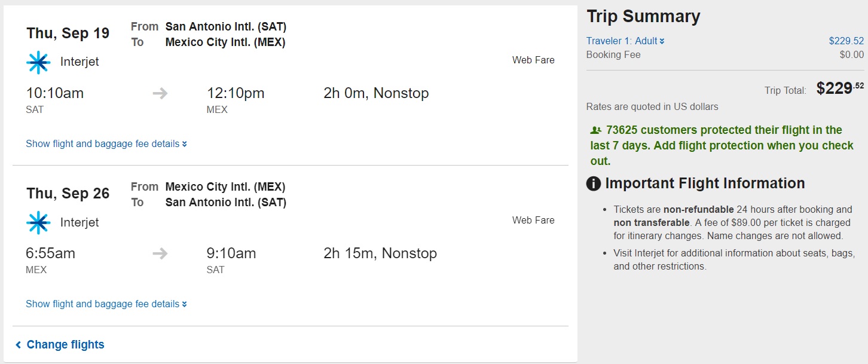Click the Web Fare label on the Sep 19 flight
The height and width of the screenshot is (364, 868).
533,60
